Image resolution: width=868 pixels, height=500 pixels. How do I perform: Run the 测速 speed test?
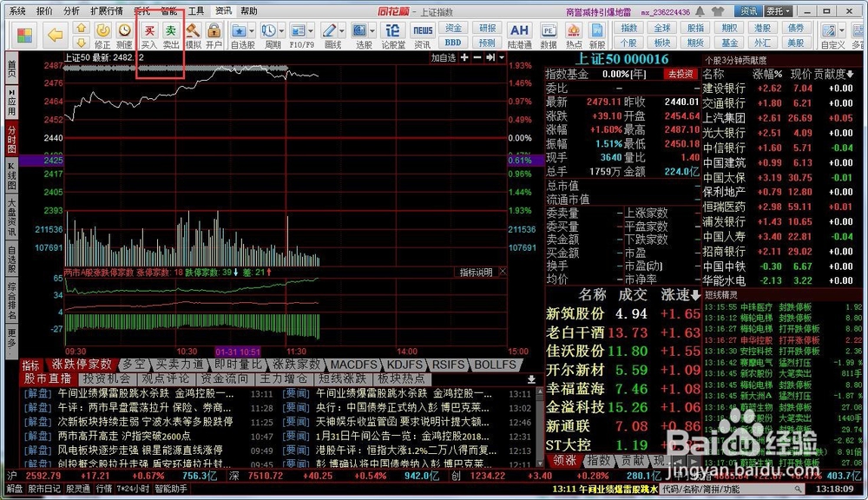coord(124,36)
